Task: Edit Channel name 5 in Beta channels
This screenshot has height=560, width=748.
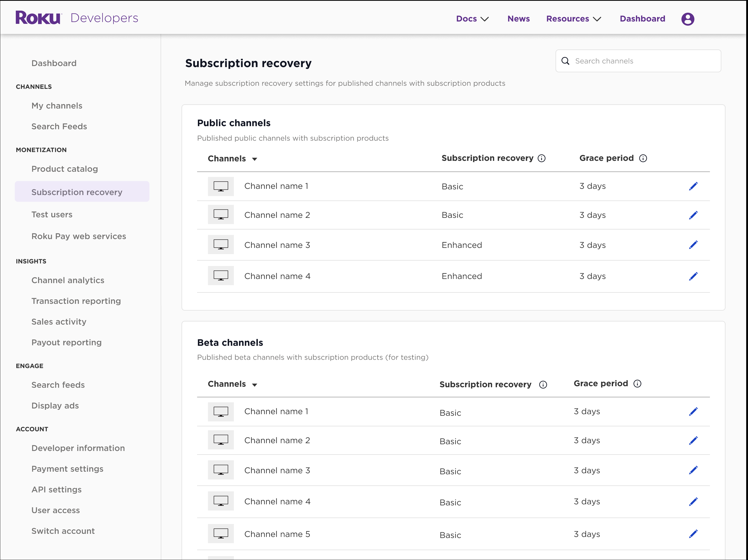Action: (x=694, y=534)
